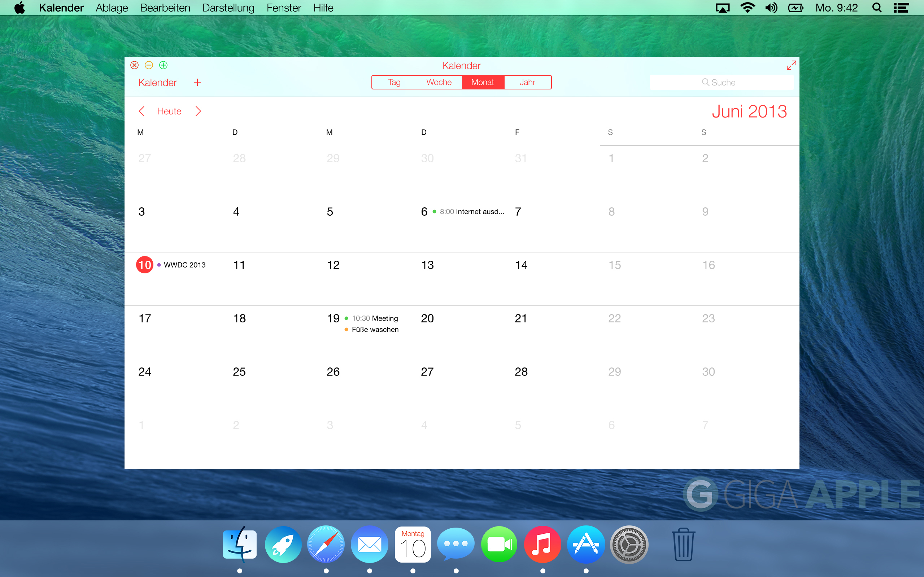Image resolution: width=924 pixels, height=577 pixels.
Task: Show the Kalender list button
Action: click(x=157, y=83)
